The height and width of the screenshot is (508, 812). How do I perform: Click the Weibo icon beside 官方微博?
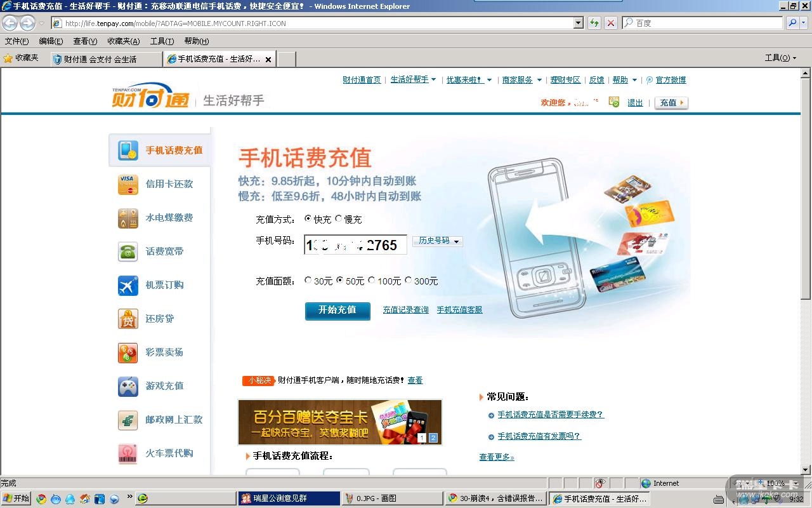point(649,80)
